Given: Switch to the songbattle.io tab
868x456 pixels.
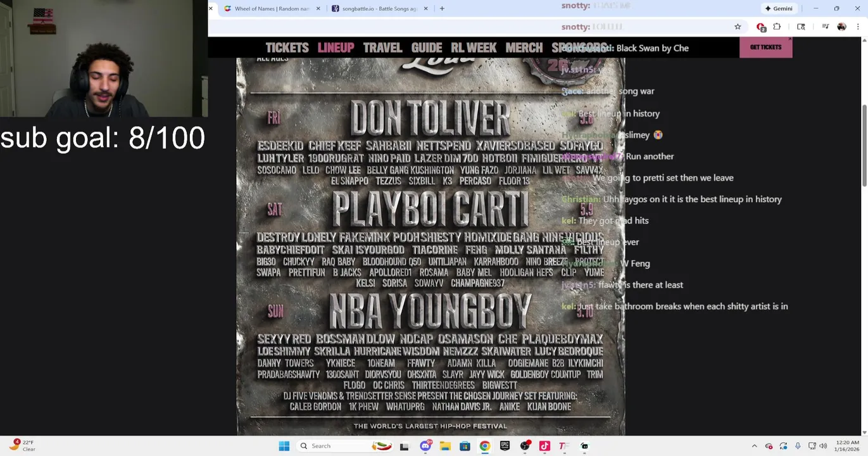Looking at the screenshot, I should pyautogui.click(x=379, y=9).
